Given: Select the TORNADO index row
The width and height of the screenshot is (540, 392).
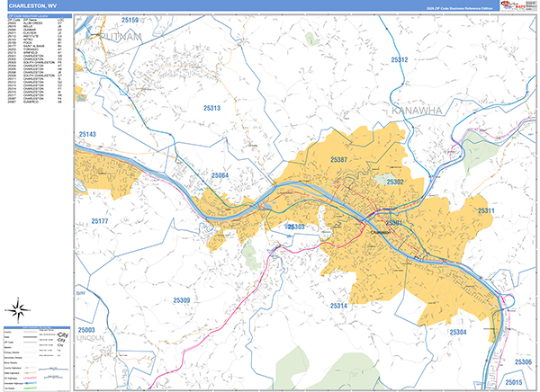Looking at the screenshot, I should (x=35, y=49).
